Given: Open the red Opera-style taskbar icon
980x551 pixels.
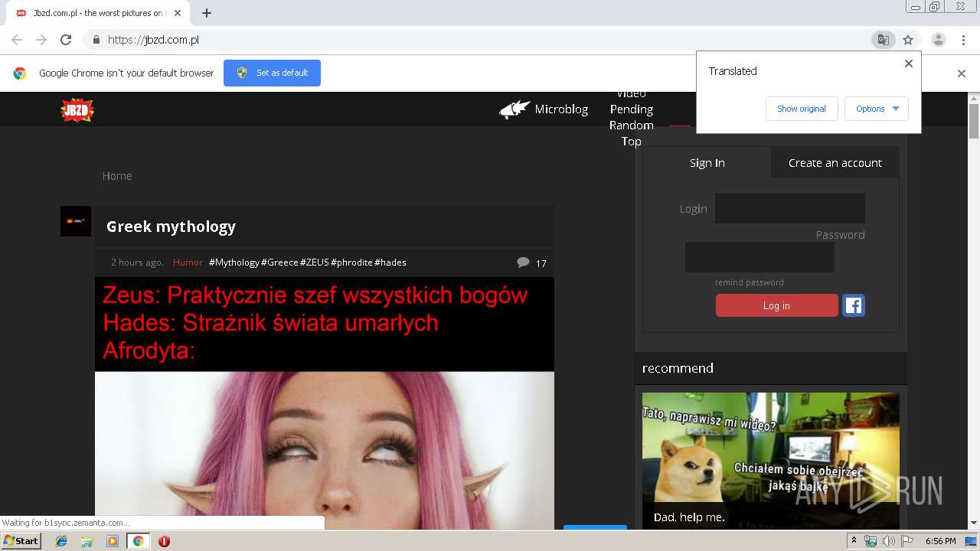Looking at the screenshot, I should [164, 541].
